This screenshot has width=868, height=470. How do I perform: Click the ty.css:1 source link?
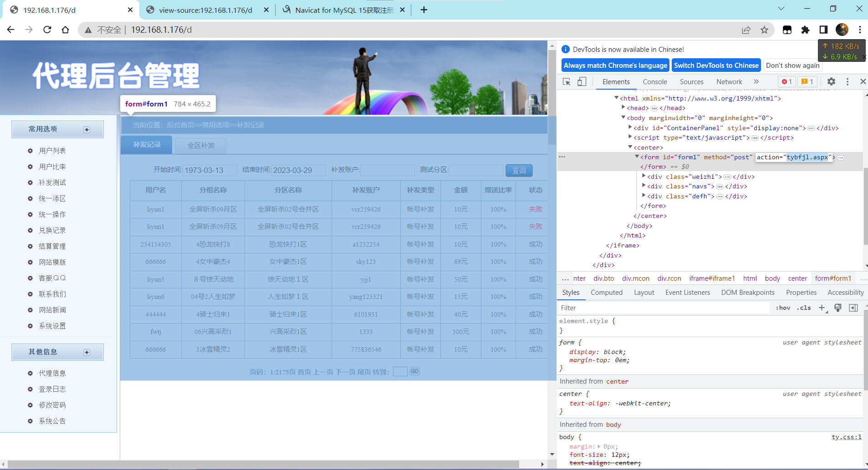(846, 437)
